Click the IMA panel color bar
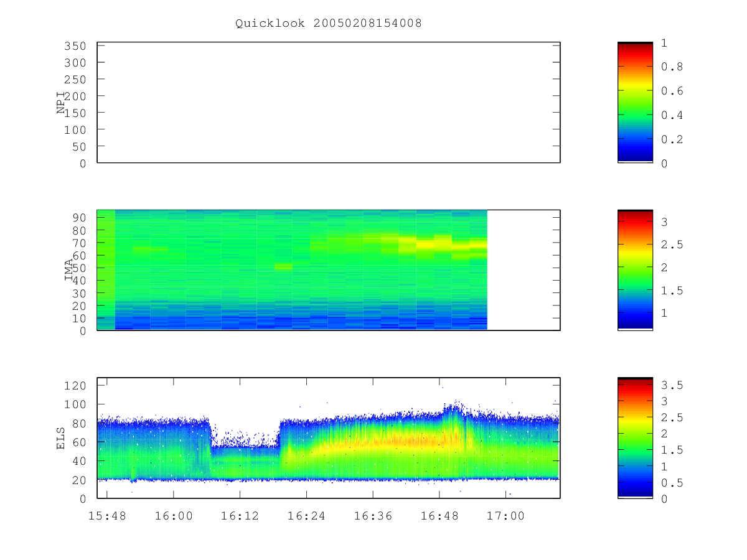 635,270
